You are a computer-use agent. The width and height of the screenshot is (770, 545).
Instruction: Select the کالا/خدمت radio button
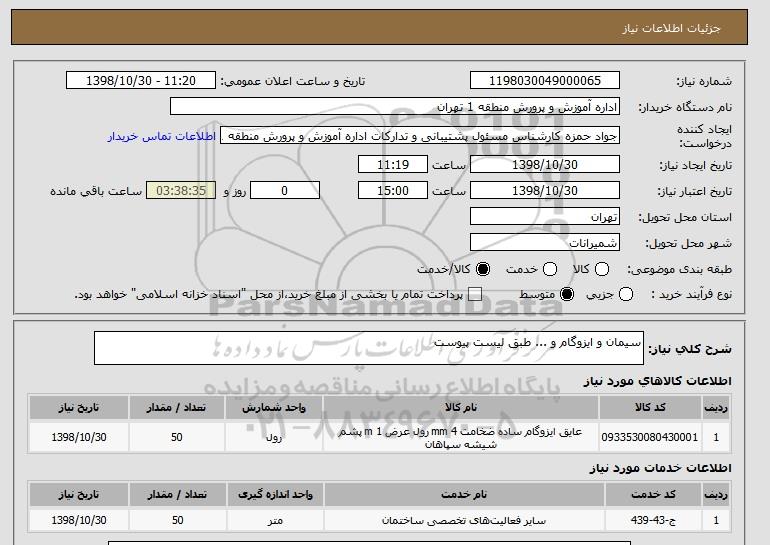tap(483, 269)
